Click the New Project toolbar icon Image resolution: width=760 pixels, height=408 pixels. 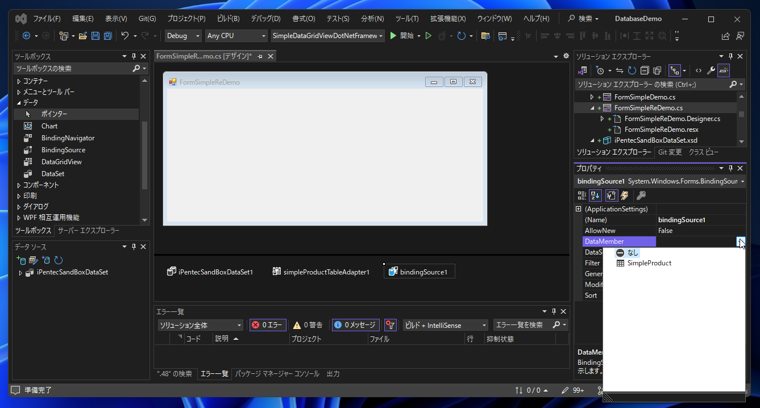pyautogui.click(x=63, y=36)
